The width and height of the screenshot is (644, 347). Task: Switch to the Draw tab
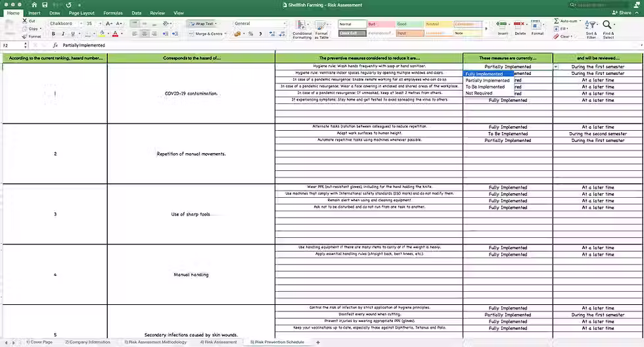pos(55,13)
